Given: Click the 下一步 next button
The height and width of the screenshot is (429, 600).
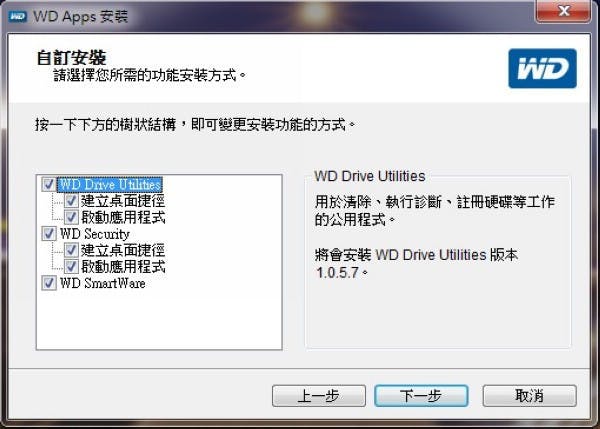Looking at the screenshot, I should point(421,396).
